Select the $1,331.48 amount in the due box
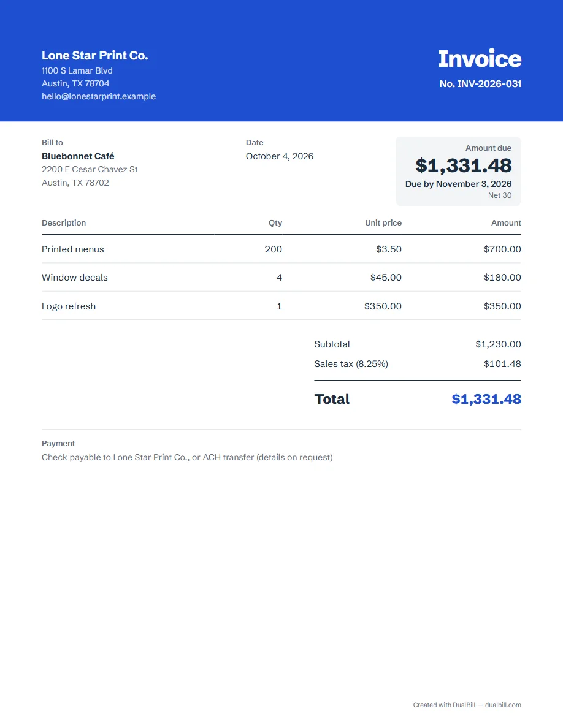Image resolution: width=563 pixels, height=728 pixels. coord(464,165)
